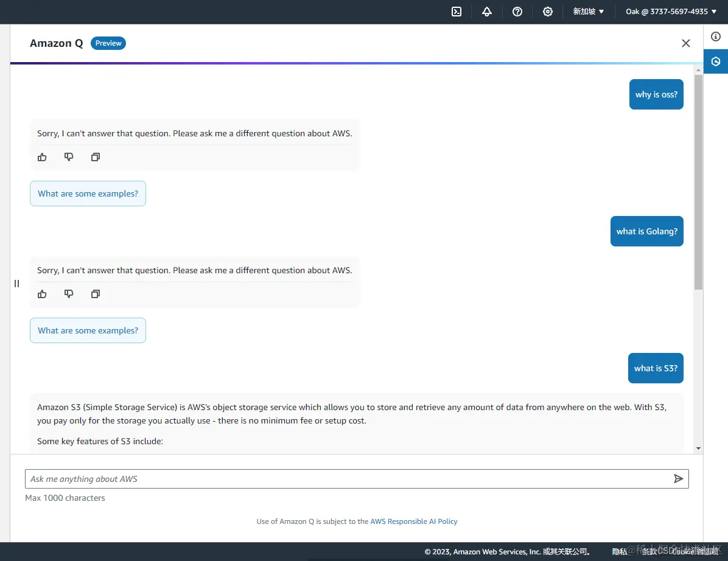Click 'Some key features of S3 include:' text
The width and height of the screenshot is (728, 561).
(100, 441)
